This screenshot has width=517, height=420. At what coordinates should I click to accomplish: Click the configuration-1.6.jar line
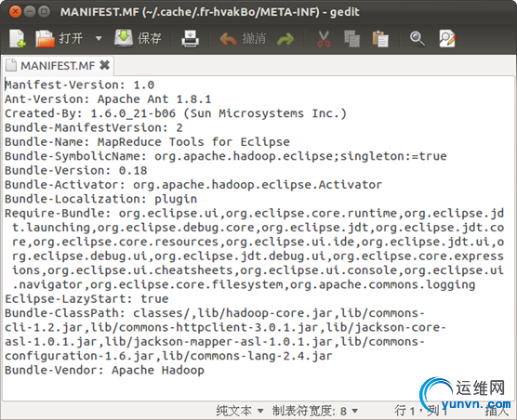point(168,356)
